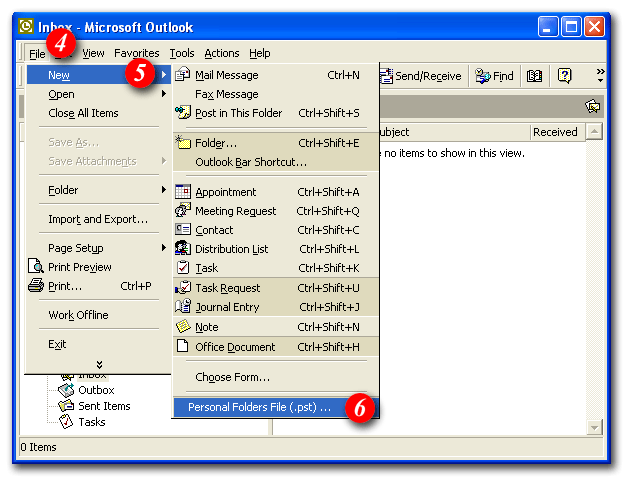The height and width of the screenshot is (477, 624).
Task: Open the Tools menu
Action: coord(181,53)
